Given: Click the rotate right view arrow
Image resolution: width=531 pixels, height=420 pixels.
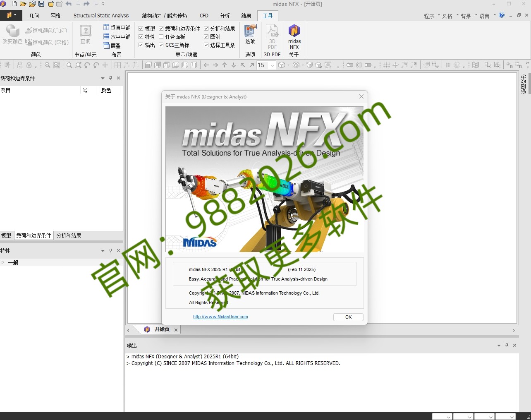Looking at the screenshot, I should [215, 65].
